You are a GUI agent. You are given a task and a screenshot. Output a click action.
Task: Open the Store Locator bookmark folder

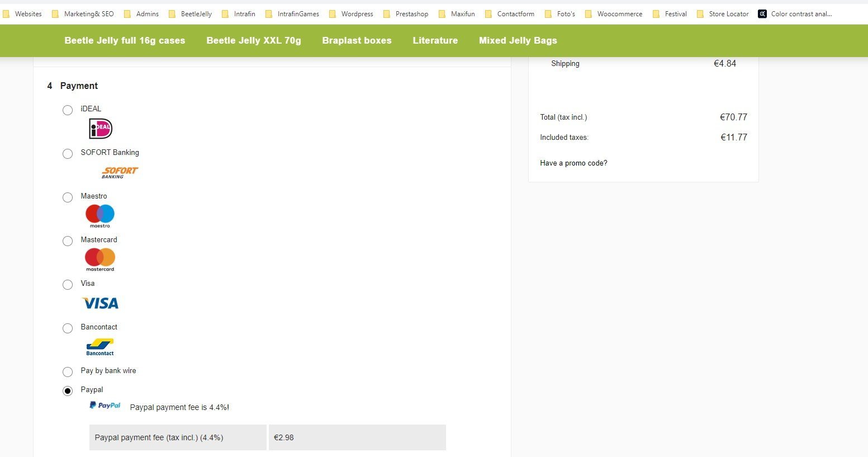point(723,14)
